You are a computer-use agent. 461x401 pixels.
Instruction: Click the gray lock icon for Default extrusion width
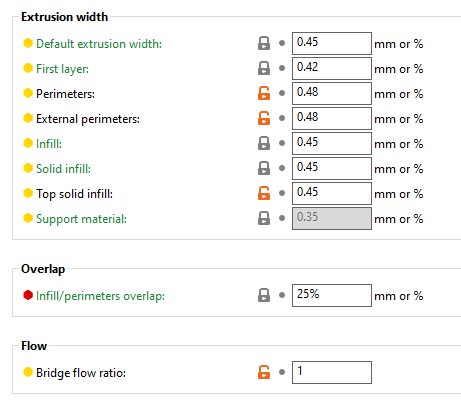(x=264, y=43)
